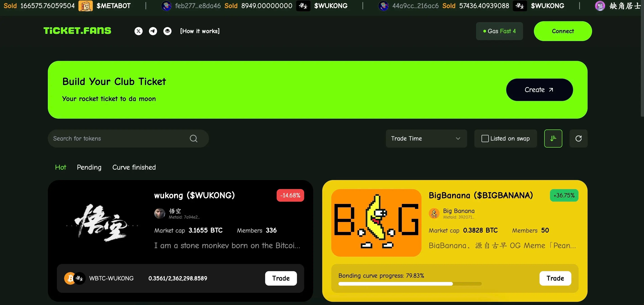The image size is (644, 305).
Task: Click the Ticket.fans logo icon
Action: click(77, 30)
